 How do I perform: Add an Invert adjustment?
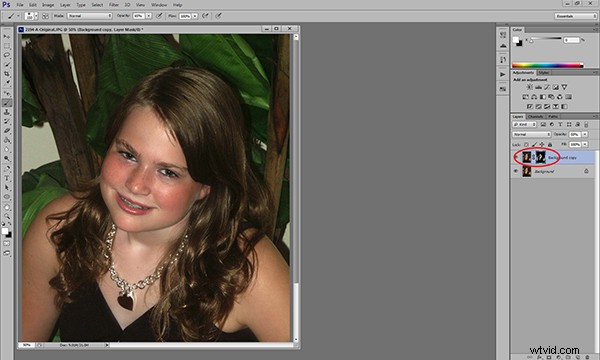(x=530, y=106)
